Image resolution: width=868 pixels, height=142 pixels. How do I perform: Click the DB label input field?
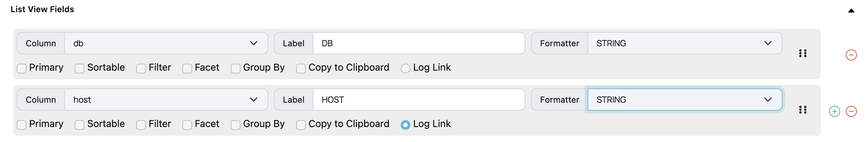419,43
